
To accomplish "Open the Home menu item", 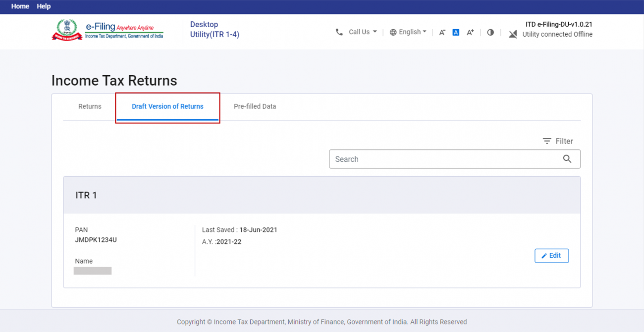I will coord(20,6).
